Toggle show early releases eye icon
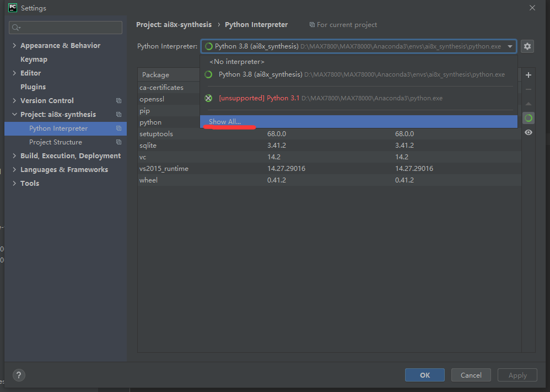 [x=529, y=132]
